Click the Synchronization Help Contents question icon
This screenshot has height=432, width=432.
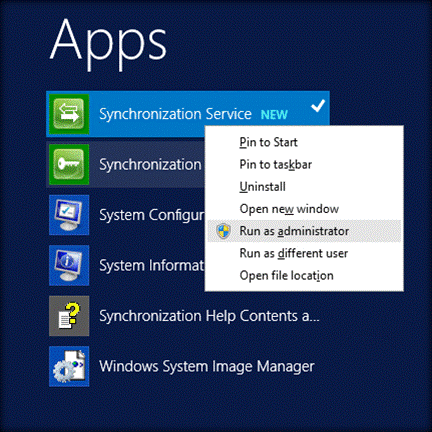pos(69,316)
